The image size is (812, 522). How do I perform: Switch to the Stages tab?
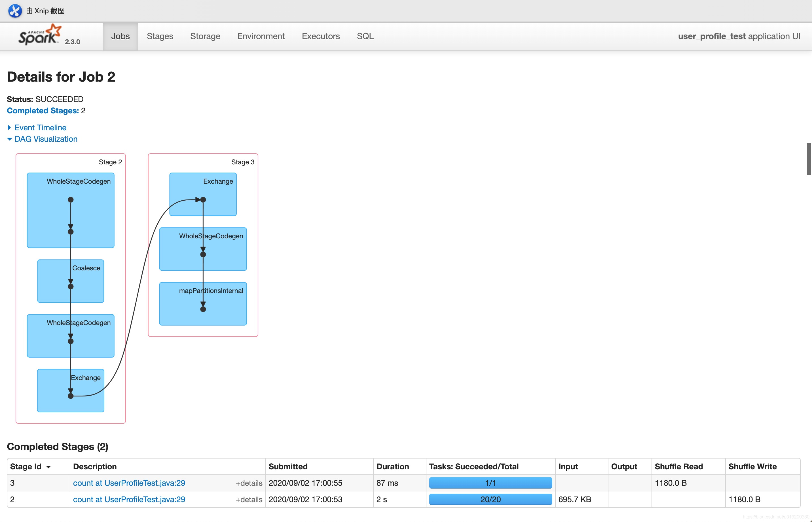tap(160, 36)
